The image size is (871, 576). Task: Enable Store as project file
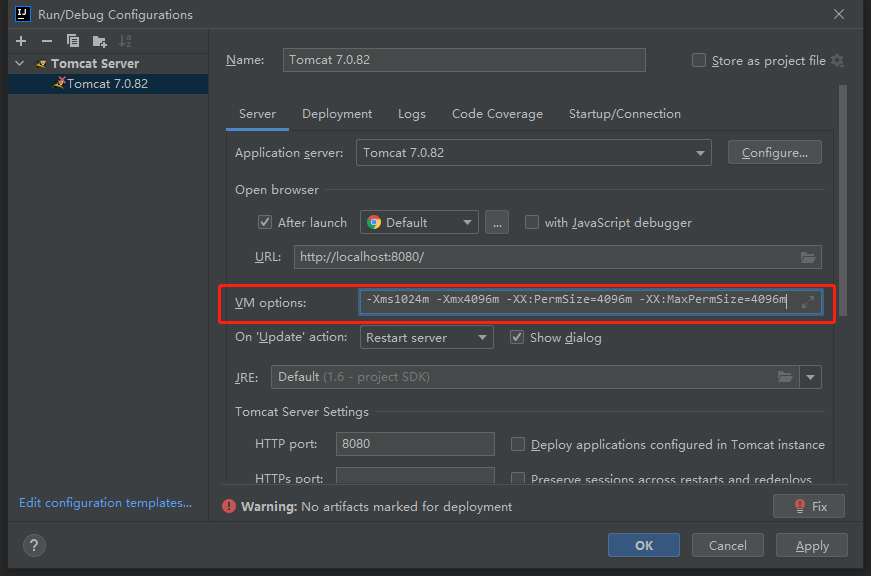coord(699,60)
